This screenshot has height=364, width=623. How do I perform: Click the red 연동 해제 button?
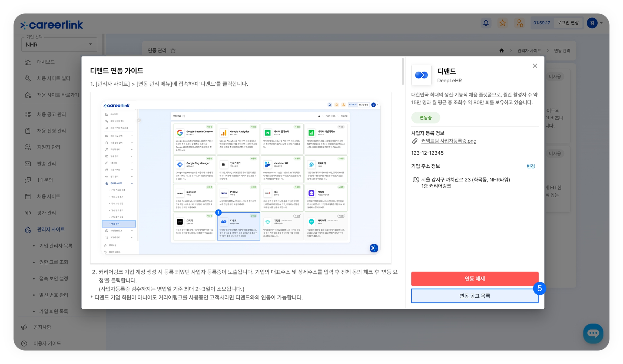pyautogui.click(x=475, y=279)
